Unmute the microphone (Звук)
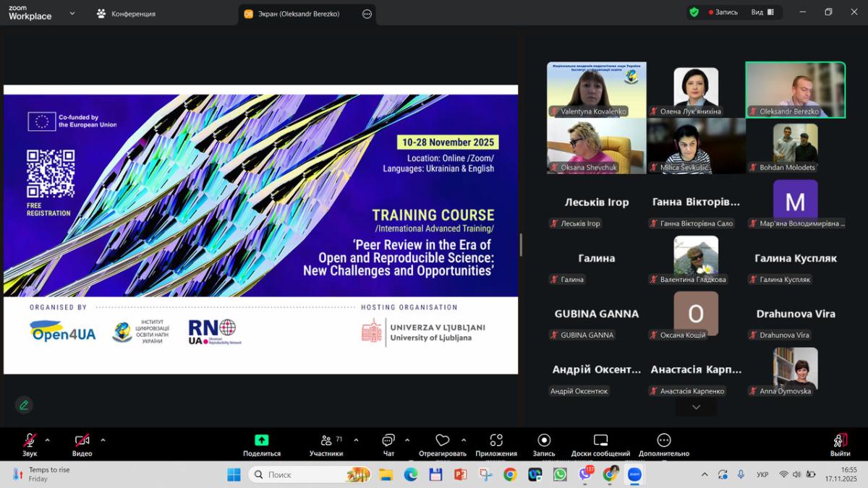 (30, 441)
